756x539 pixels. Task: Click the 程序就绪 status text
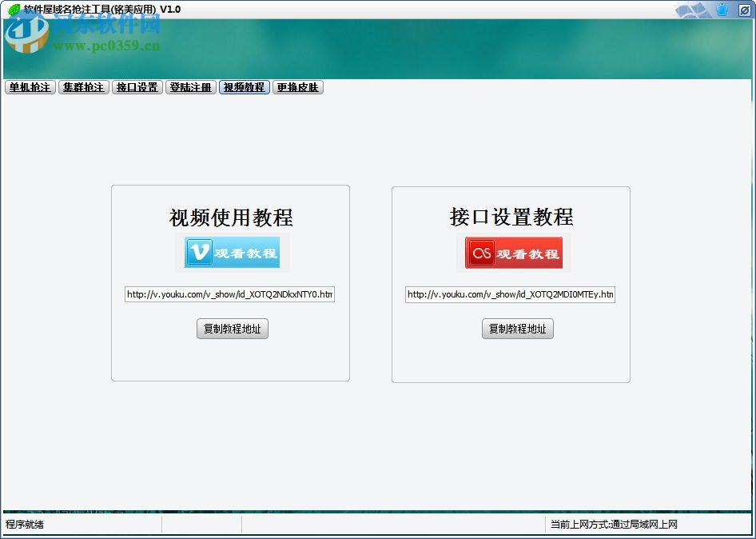(25, 524)
